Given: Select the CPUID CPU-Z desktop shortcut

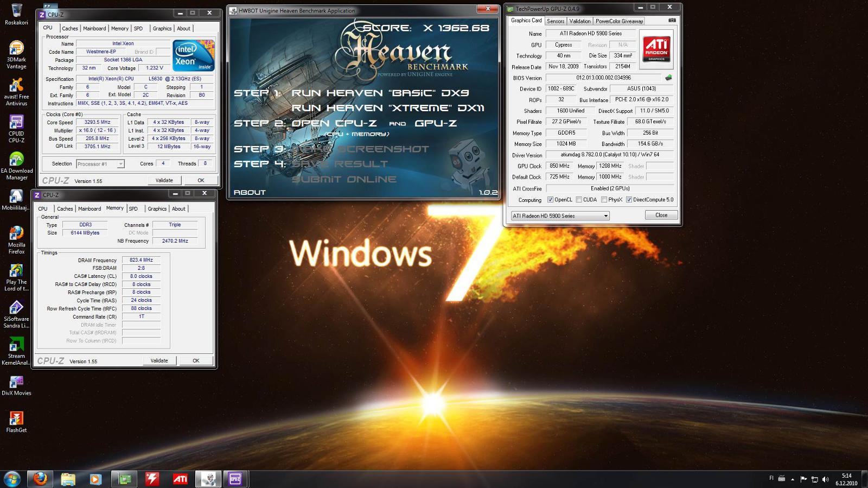Looking at the screenshot, I should (x=16, y=129).
